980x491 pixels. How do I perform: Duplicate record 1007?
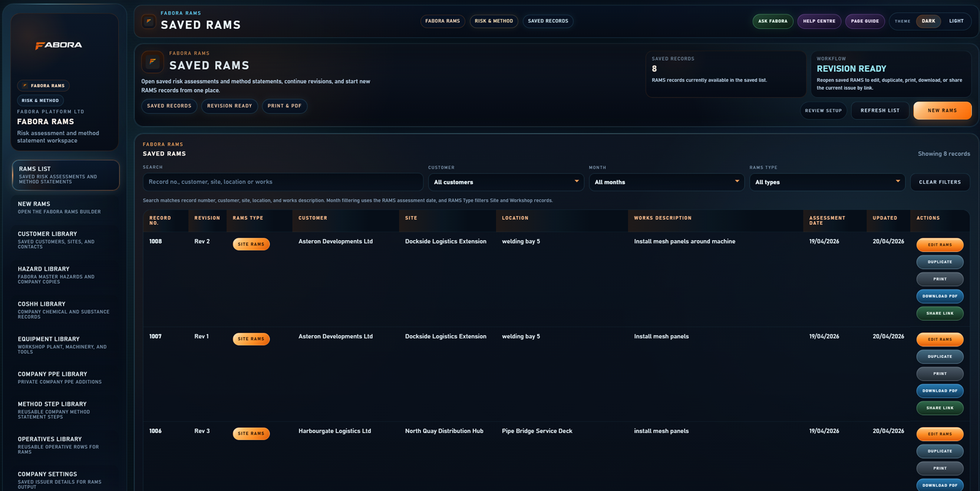(x=940, y=356)
